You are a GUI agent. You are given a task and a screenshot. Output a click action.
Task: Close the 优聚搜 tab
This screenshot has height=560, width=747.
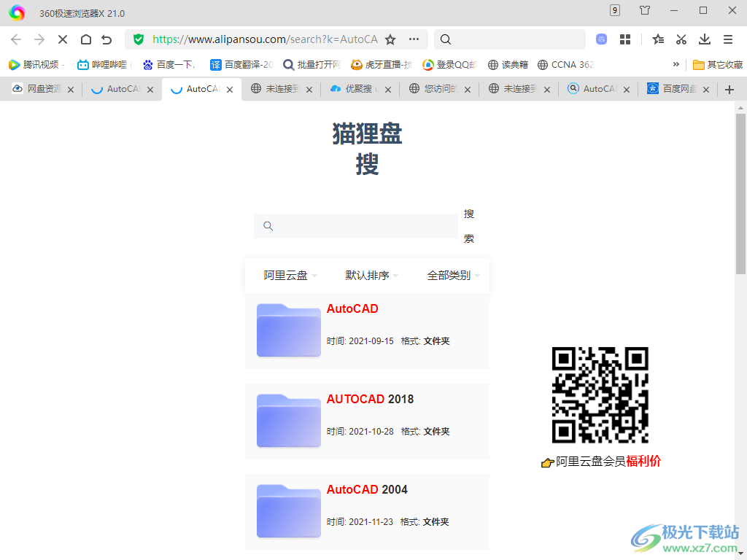pyautogui.click(x=388, y=90)
